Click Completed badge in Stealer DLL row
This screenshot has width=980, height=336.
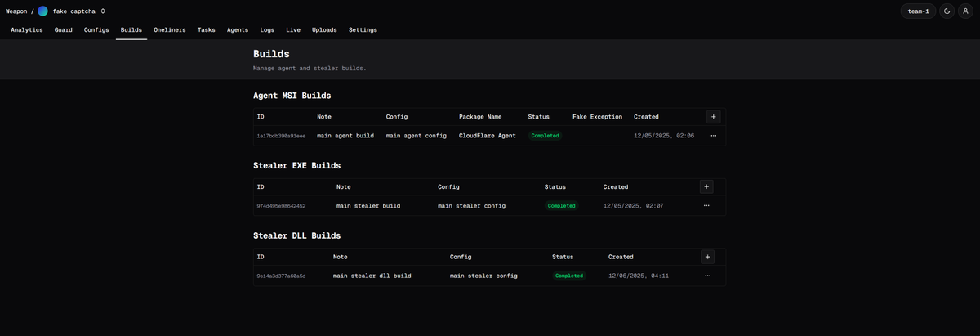point(569,276)
